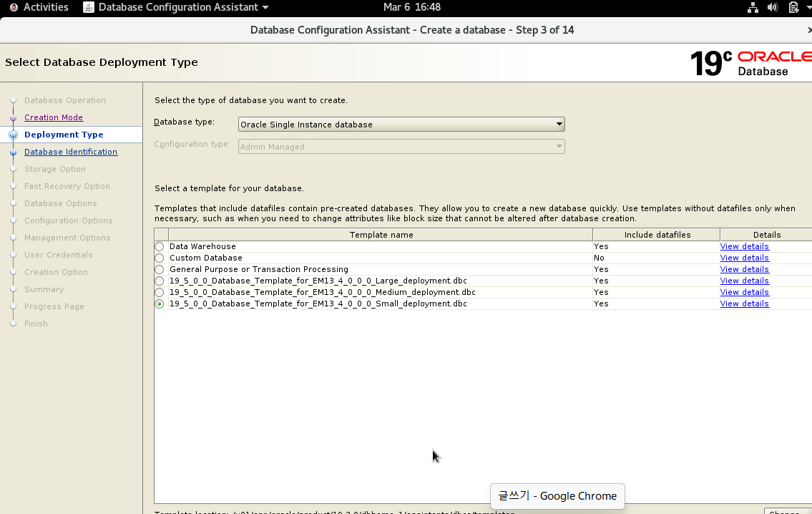Select the Custom Database template radio button
This screenshot has width=812, height=514.
[x=160, y=258]
